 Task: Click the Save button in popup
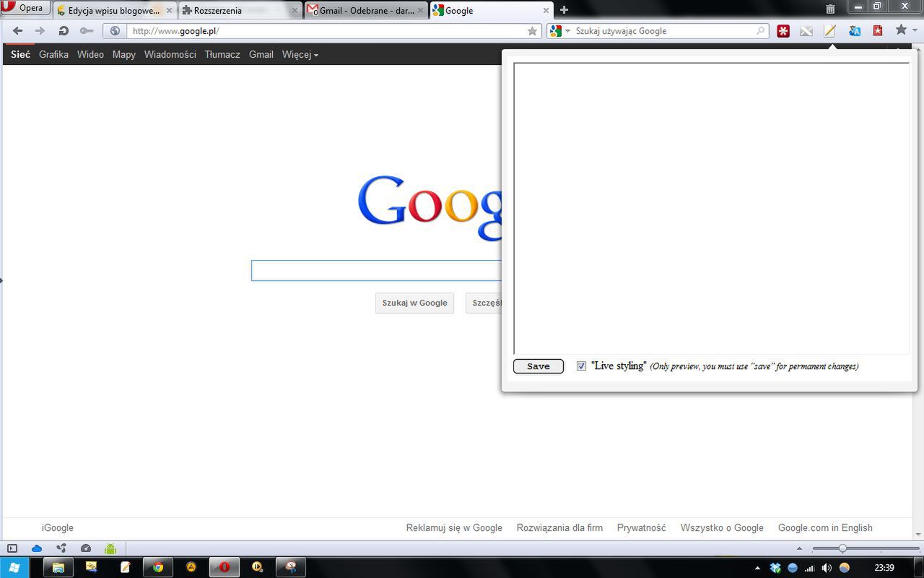(x=538, y=366)
